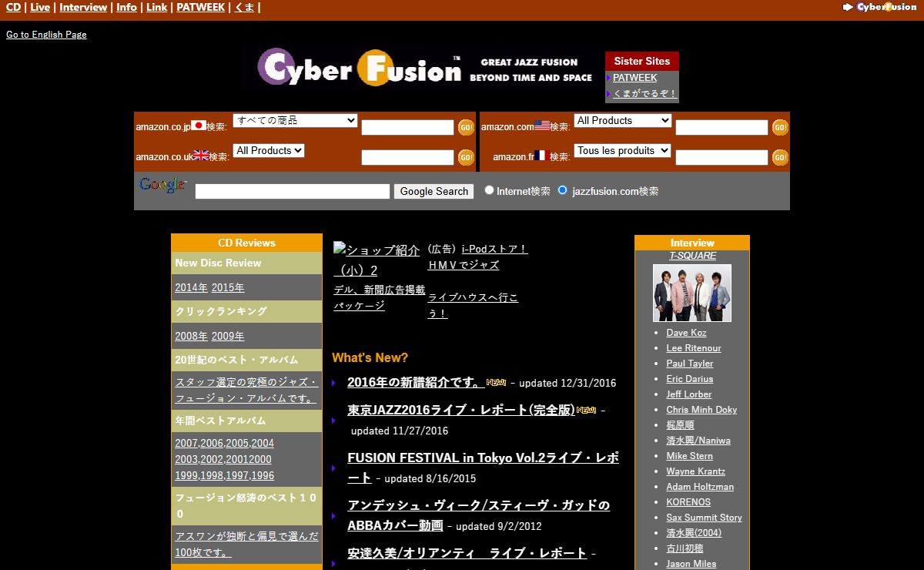Open Live in top navigation
This screenshot has height=570, width=924.
pos(40,7)
